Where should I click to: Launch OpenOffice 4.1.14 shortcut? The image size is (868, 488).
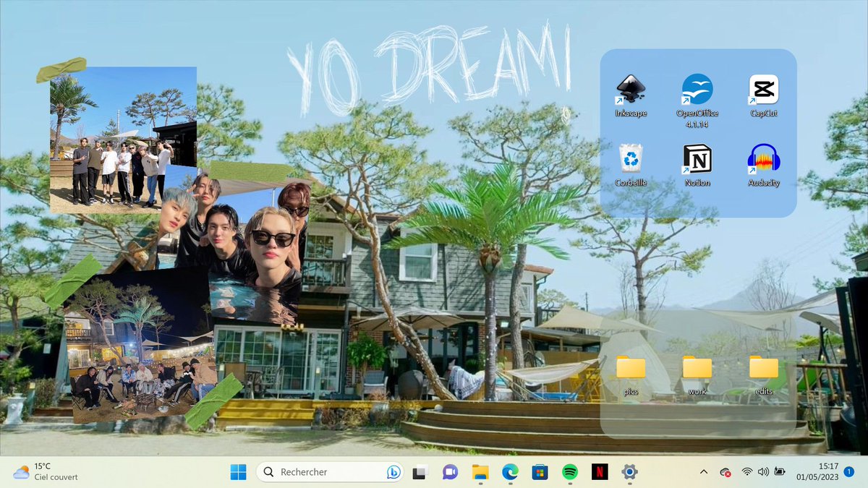click(x=697, y=100)
